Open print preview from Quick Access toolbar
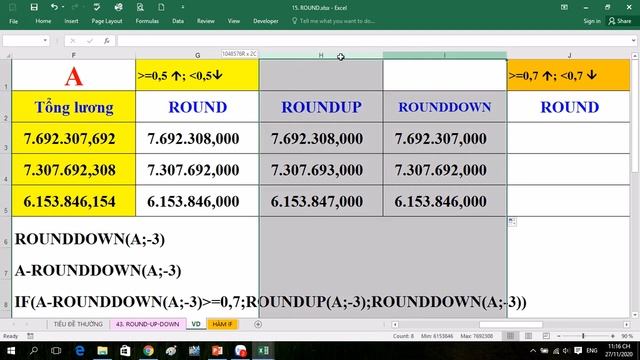This screenshot has height=360, width=640. [140, 7]
